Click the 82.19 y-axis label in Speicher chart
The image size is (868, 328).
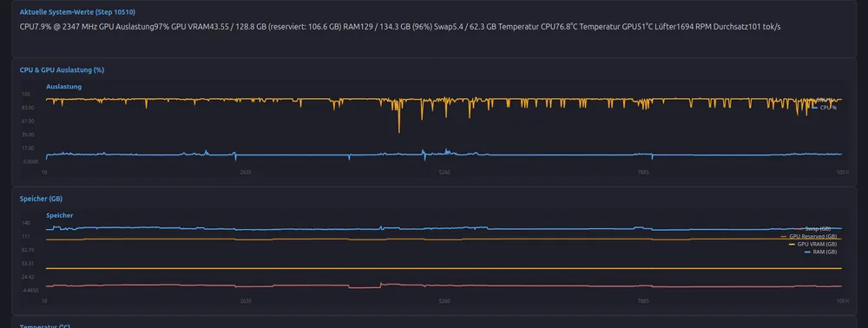point(29,249)
